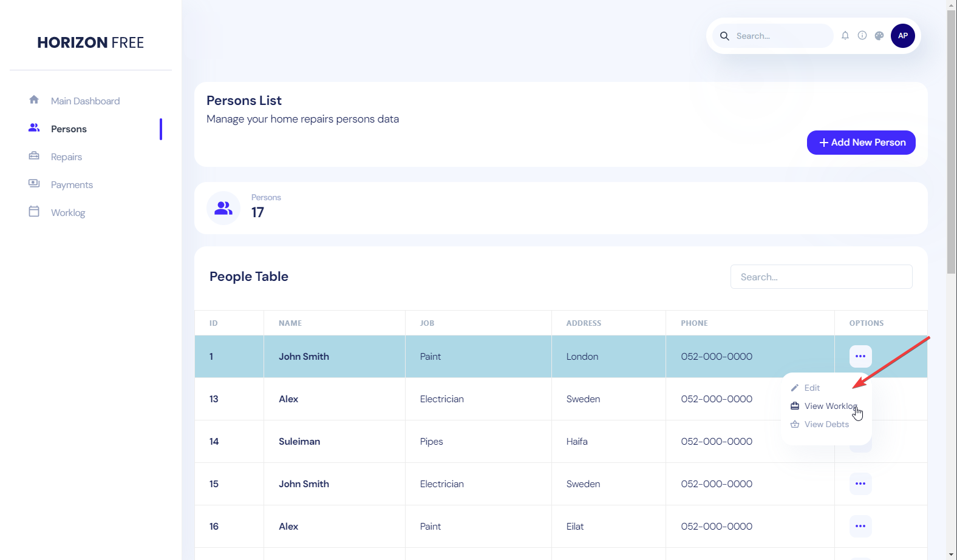The image size is (957, 560).
Task: Click the Add New Person button
Action: 861,143
